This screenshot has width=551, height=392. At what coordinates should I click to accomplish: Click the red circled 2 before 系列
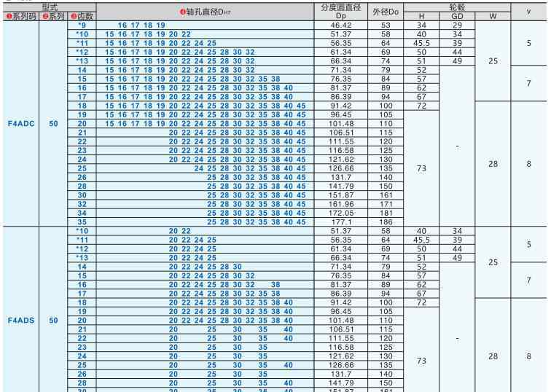click(x=44, y=16)
